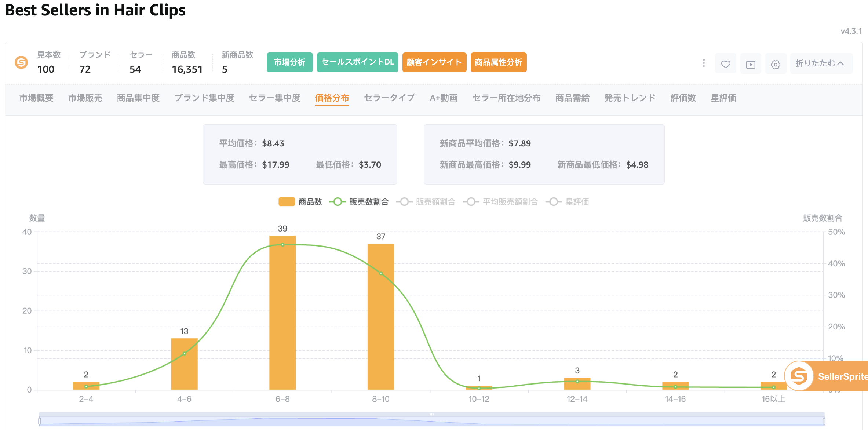Click the セラー value 54
This screenshot has width=868, height=430.
pos(135,69)
